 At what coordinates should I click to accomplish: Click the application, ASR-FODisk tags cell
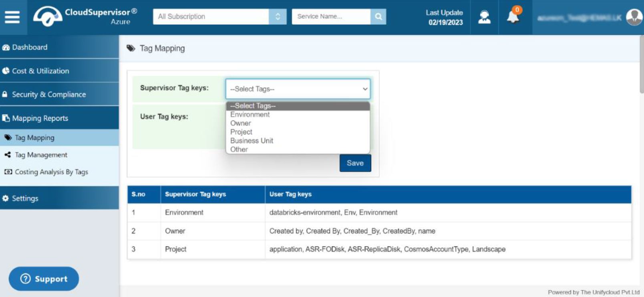click(x=448, y=249)
